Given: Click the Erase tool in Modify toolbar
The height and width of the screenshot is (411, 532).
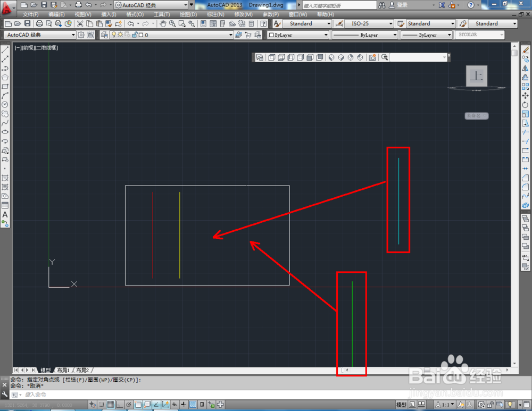Looking at the screenshot, I should [x=526, y=50].
